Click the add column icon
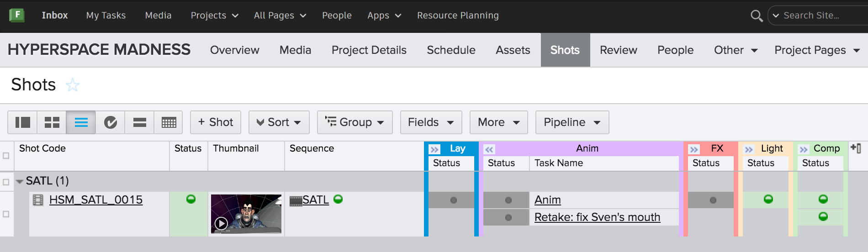868x252 pixels. (x=856, y=148)
